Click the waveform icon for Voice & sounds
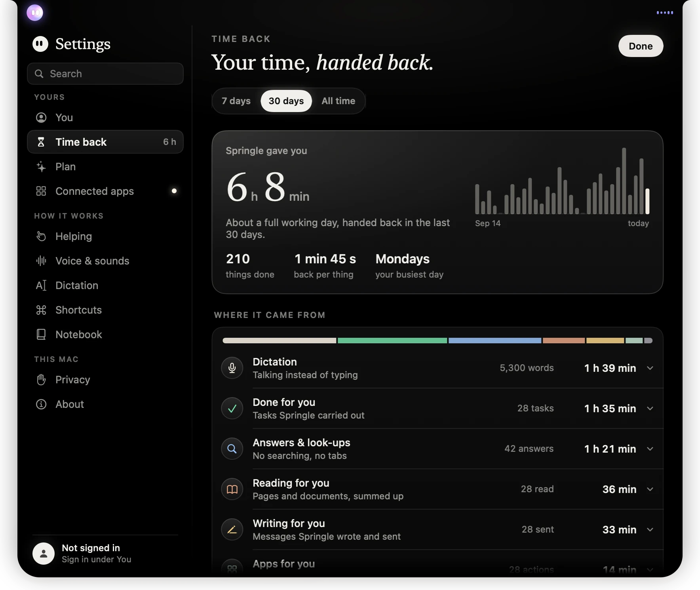Image resolution: width=700 pixels, height=590 pixels. (x=41, y=261)
